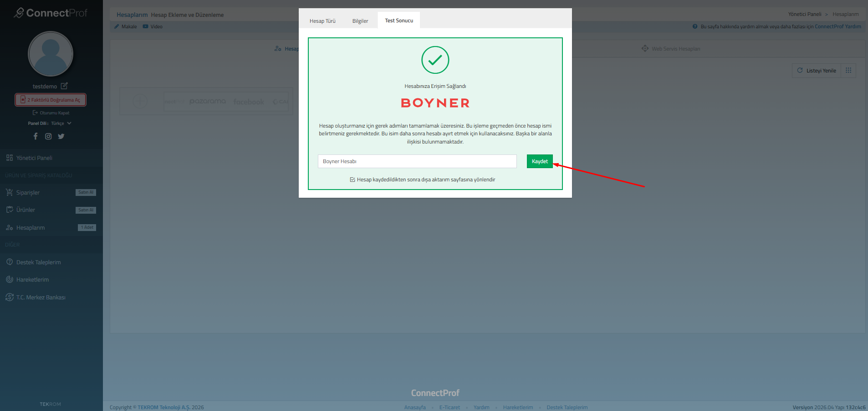Click Yönetici Paneli in the breadcrumb
This screenshot has height=411, width=868.
(x=805, y=14)
